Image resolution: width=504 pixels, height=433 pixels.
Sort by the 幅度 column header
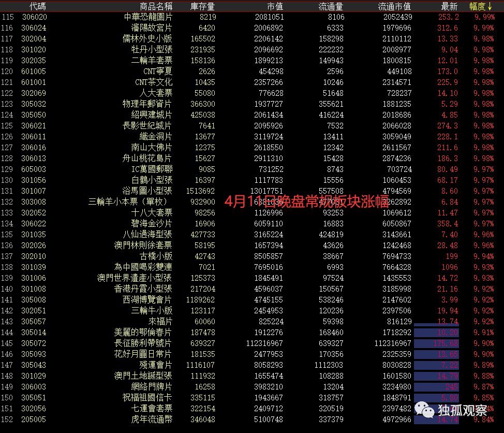[481, 6]
